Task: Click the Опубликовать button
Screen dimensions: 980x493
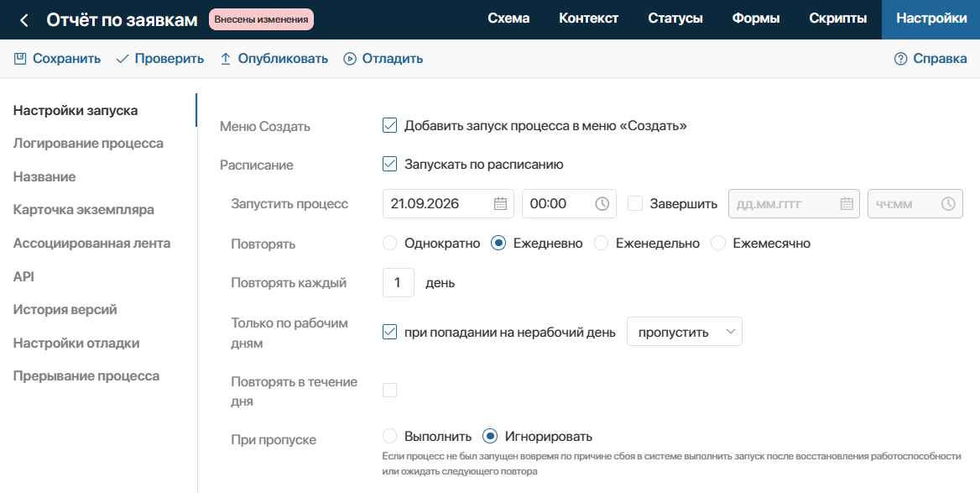Action: tap(274, 59)
